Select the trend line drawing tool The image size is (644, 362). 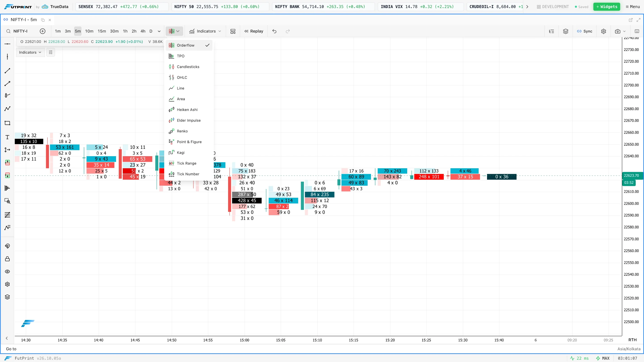(7, 71)
